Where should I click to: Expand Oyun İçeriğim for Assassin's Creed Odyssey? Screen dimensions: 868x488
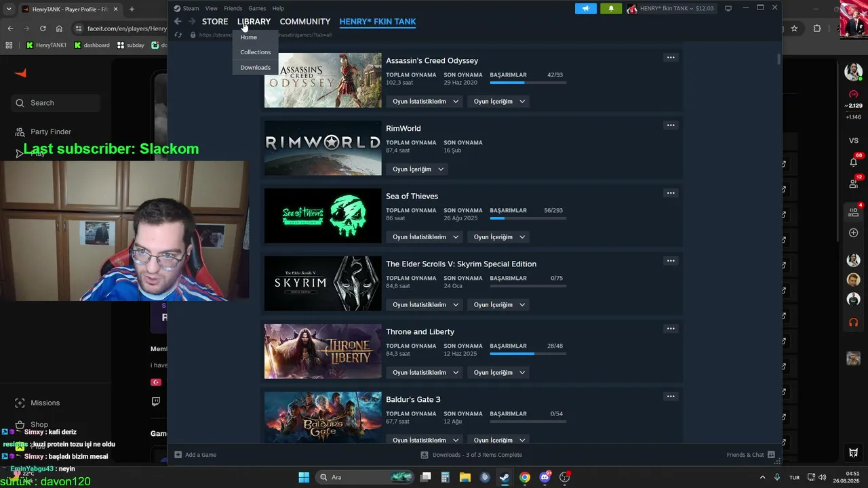point(500,102)
